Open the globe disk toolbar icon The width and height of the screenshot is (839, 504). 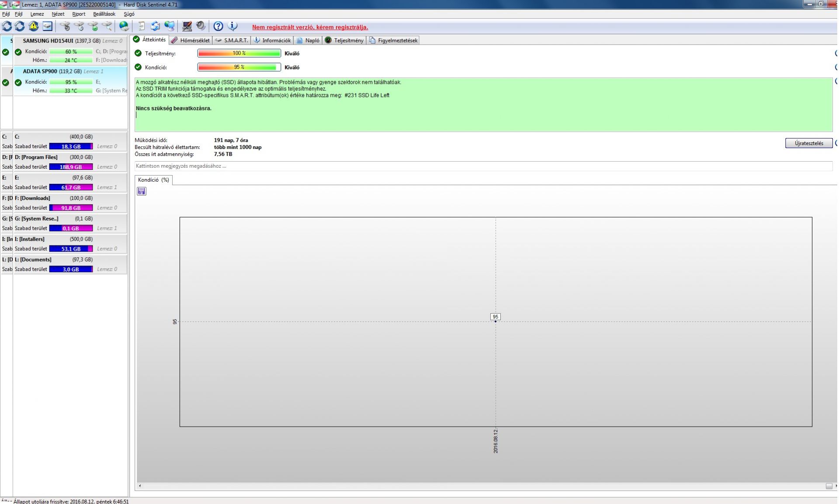point(124,26)
